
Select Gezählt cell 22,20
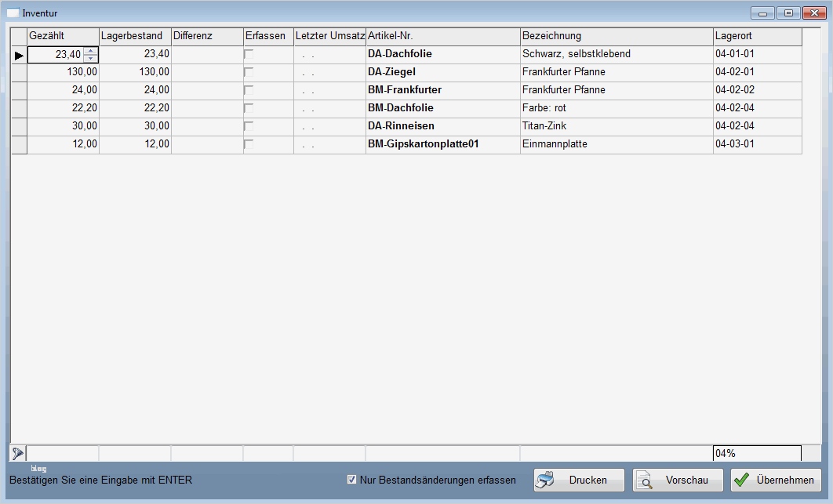click(64, 108)
